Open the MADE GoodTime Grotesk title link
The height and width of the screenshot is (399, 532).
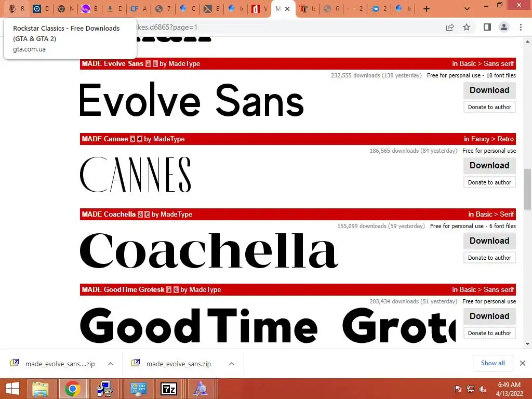click(123, 289)
